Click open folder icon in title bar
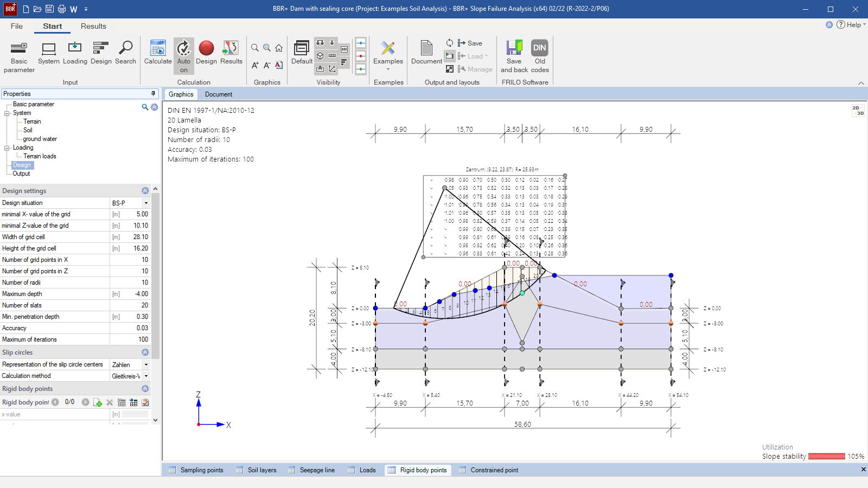This screenshot has width=868, height=488. tap(37, 9)
